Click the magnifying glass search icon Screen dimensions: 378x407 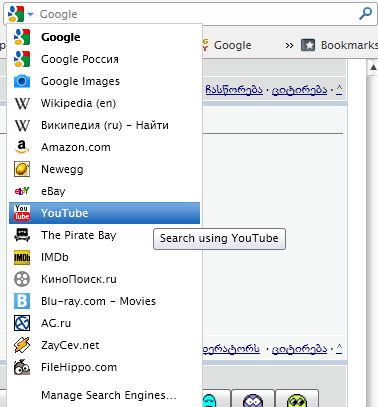pyautogui.click(x=365, y=14)
